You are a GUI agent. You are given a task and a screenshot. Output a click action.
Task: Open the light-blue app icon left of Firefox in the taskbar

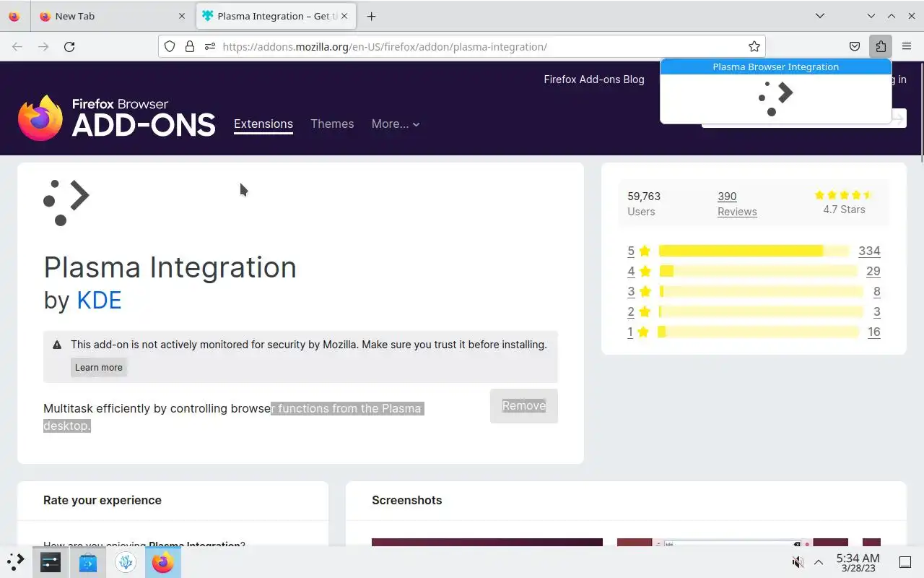[x=126, y=562]
